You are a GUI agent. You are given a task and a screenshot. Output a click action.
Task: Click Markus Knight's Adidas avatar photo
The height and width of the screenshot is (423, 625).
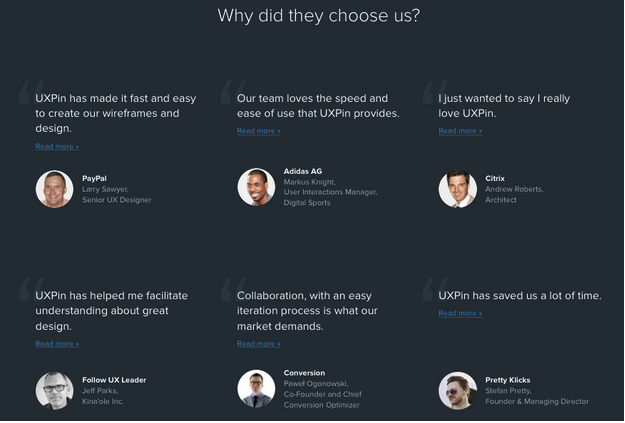pos(256,187)
